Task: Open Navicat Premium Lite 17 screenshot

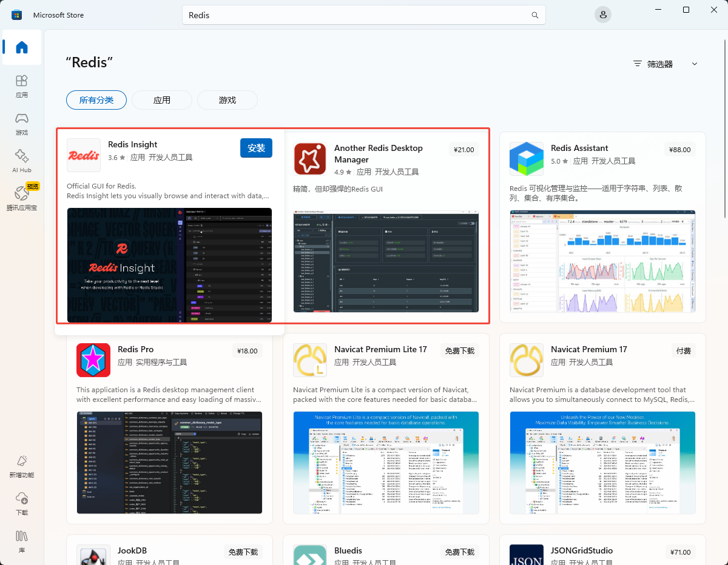Action: point(386,463)
